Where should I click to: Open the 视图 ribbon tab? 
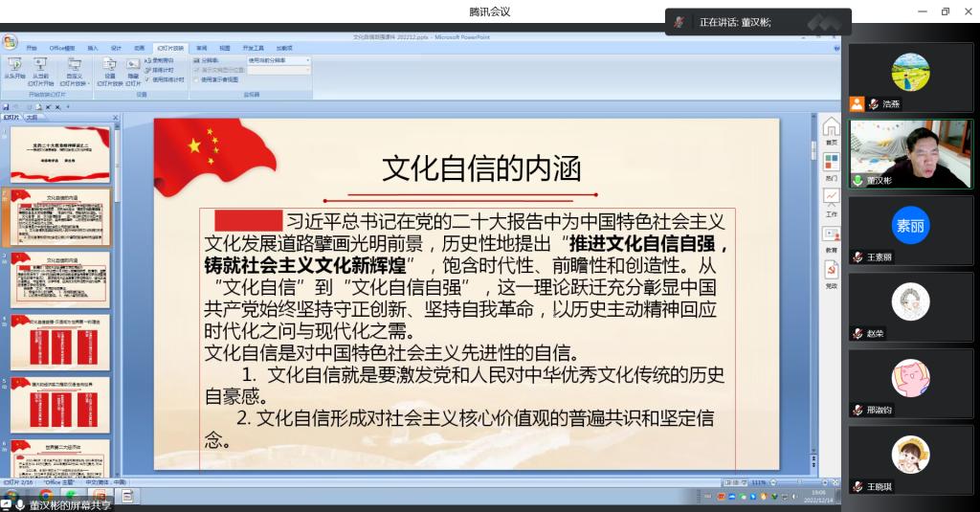[224, 48]
